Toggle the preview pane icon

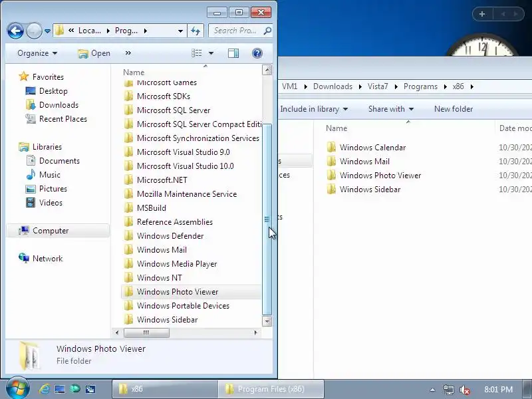[x=233, y=53]
